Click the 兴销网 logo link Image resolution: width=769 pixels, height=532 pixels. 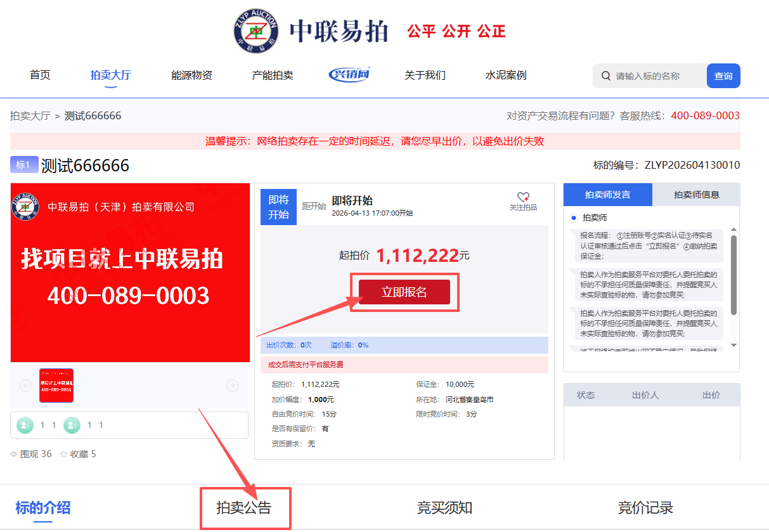tap(349, 75)
